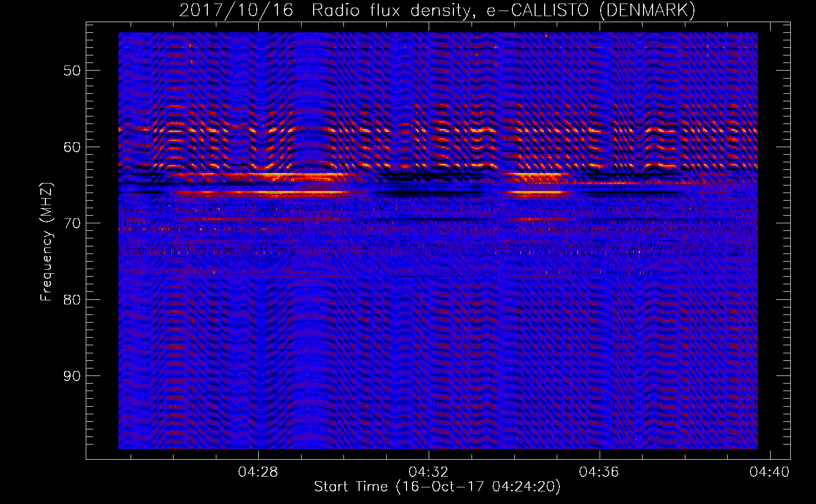
Task: Click the 04:28 time tick label
Action: coord(258,472)
